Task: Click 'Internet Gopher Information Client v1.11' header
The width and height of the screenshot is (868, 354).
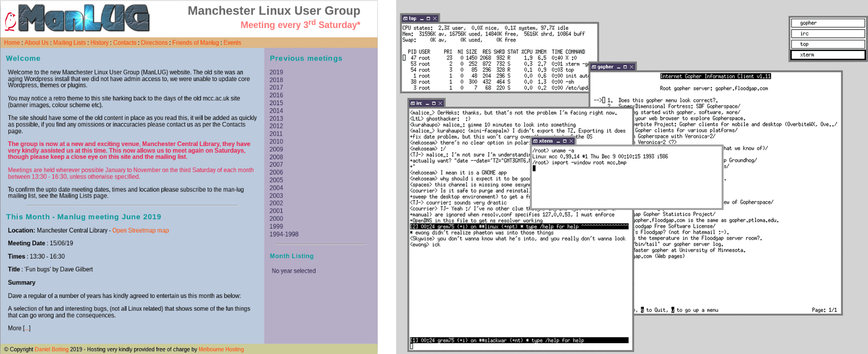Action: click(715, 76)
